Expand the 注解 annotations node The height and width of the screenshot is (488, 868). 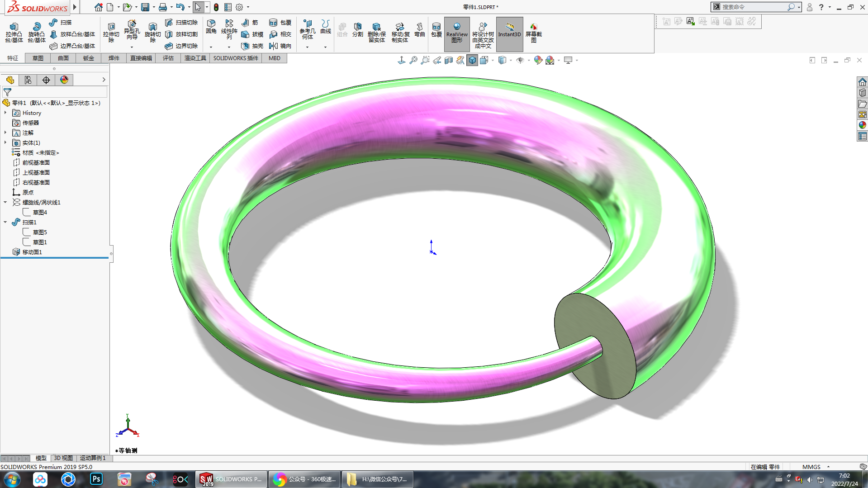pos(5,133)
